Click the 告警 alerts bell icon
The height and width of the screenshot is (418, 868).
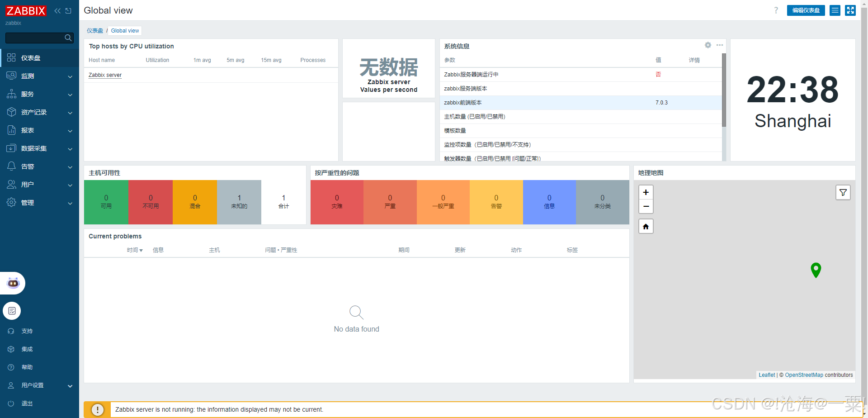[11, 166]
